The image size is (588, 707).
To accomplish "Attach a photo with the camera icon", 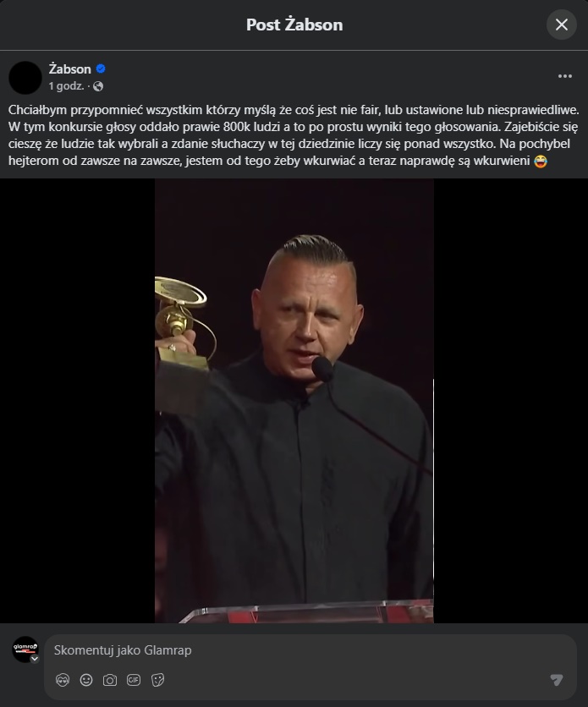I will 110,680.
